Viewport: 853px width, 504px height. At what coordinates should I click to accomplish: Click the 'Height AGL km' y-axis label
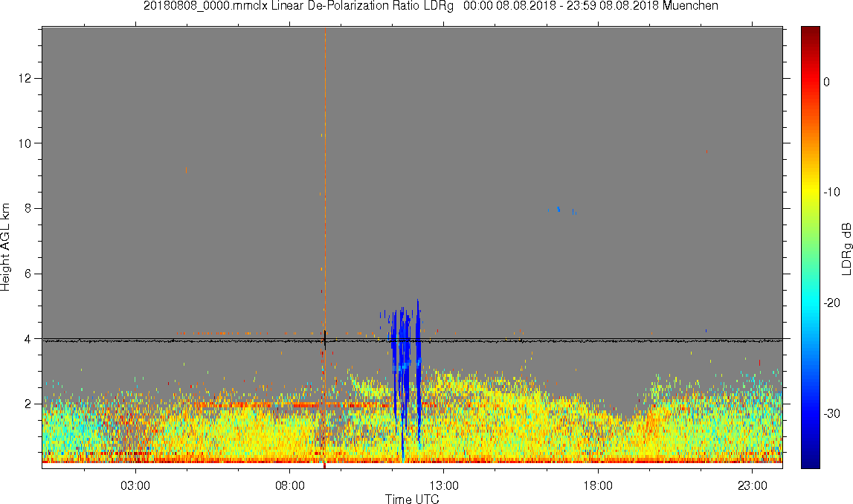click(x=5, y=248)
